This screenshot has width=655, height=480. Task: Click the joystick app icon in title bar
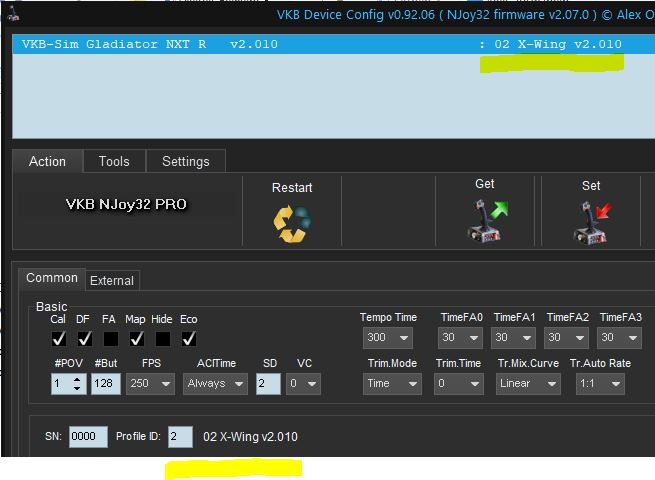(x=13, y=14)
